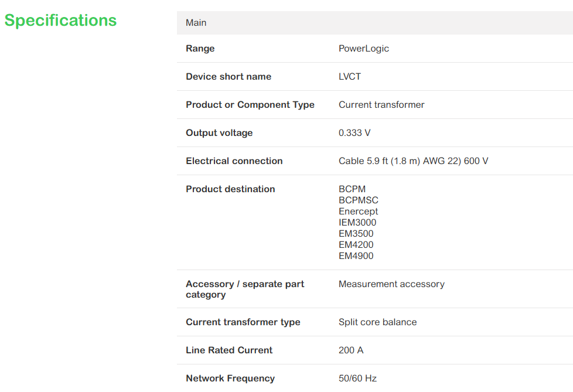Select the 0.333 V value

point(354,133)
